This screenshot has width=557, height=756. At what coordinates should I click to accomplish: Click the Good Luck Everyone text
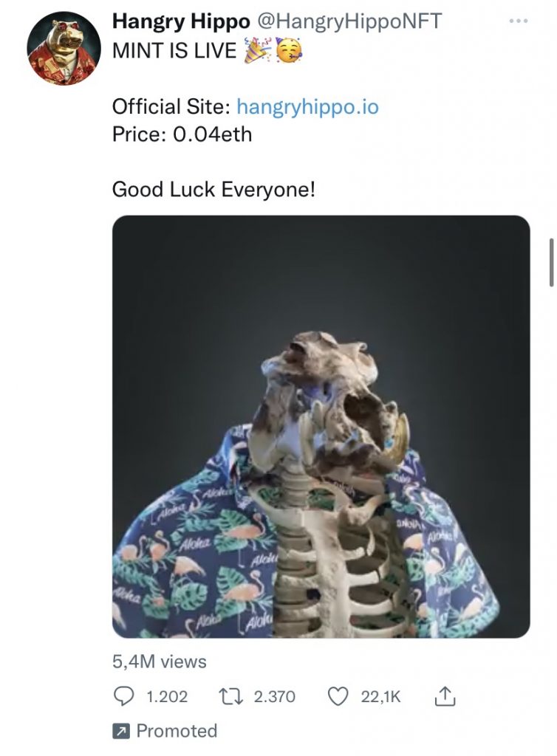[x=213, y=190]
